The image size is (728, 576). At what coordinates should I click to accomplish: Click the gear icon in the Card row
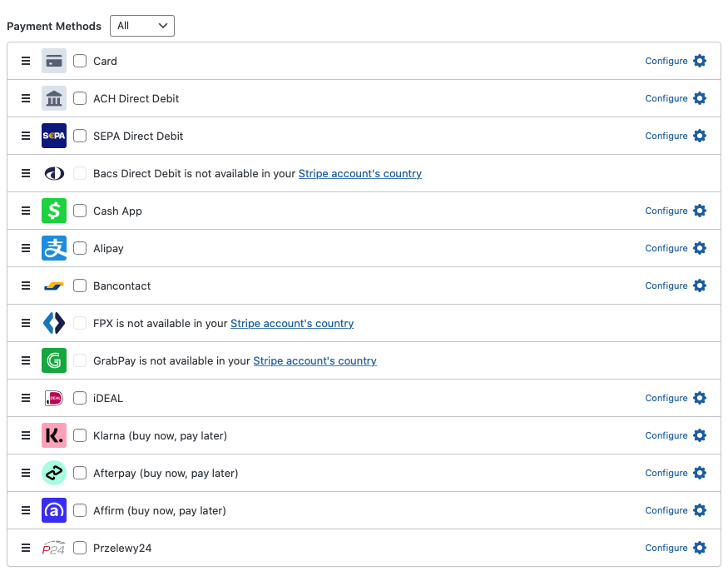point(700,61)
